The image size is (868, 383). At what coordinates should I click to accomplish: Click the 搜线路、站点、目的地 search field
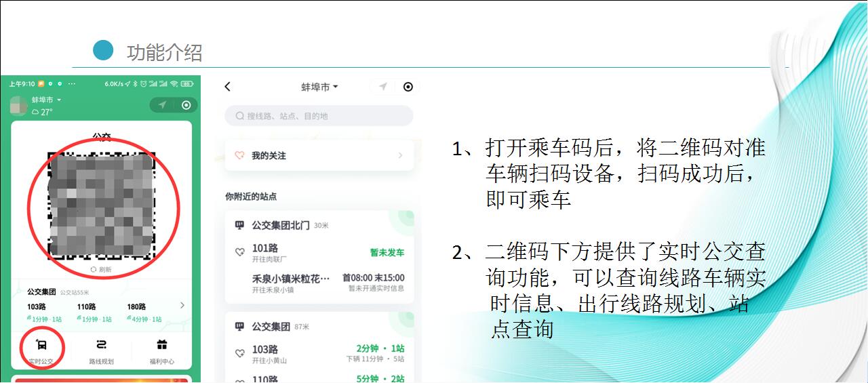tap(319, 116)
